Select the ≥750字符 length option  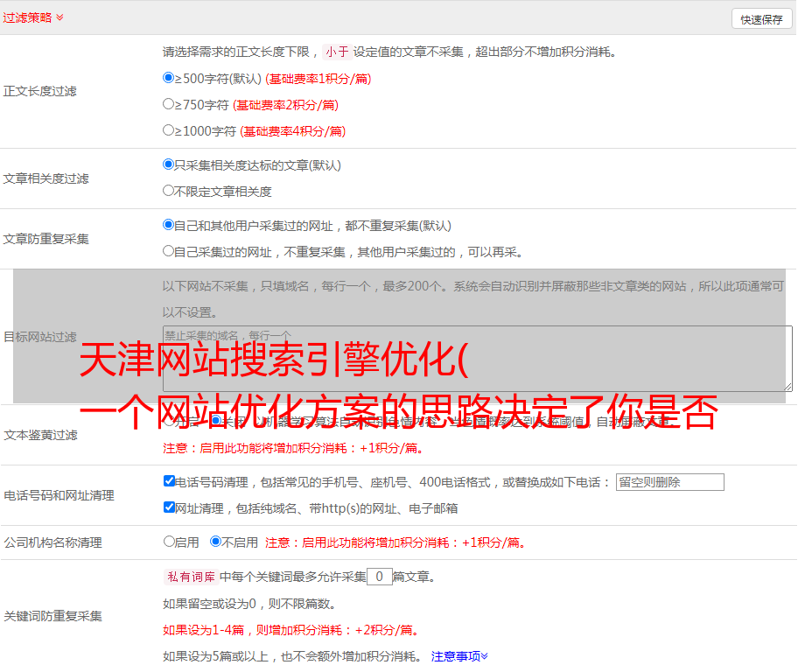[169, 104]
